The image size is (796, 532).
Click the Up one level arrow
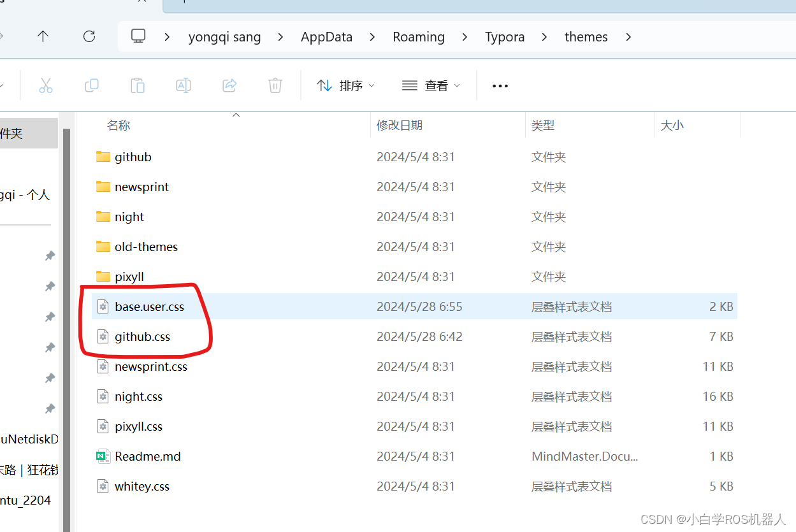[x=43, y=37]
